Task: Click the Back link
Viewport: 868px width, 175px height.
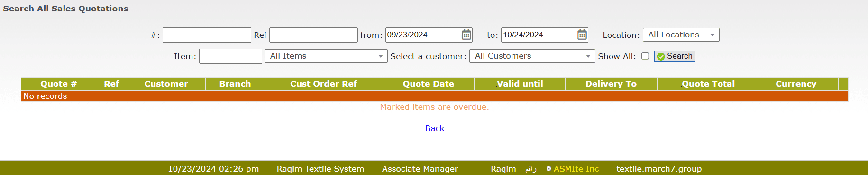Action: click(x=435, y=128)
